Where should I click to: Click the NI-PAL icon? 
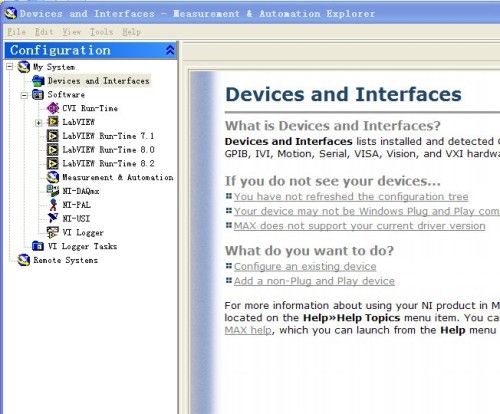(53, 205)
